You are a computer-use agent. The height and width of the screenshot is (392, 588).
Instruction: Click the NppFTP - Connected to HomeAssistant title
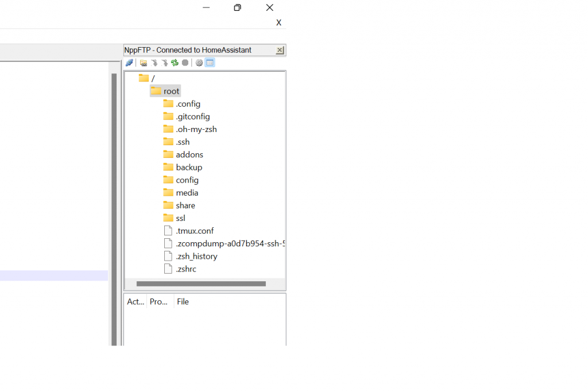tap(188, 50)
